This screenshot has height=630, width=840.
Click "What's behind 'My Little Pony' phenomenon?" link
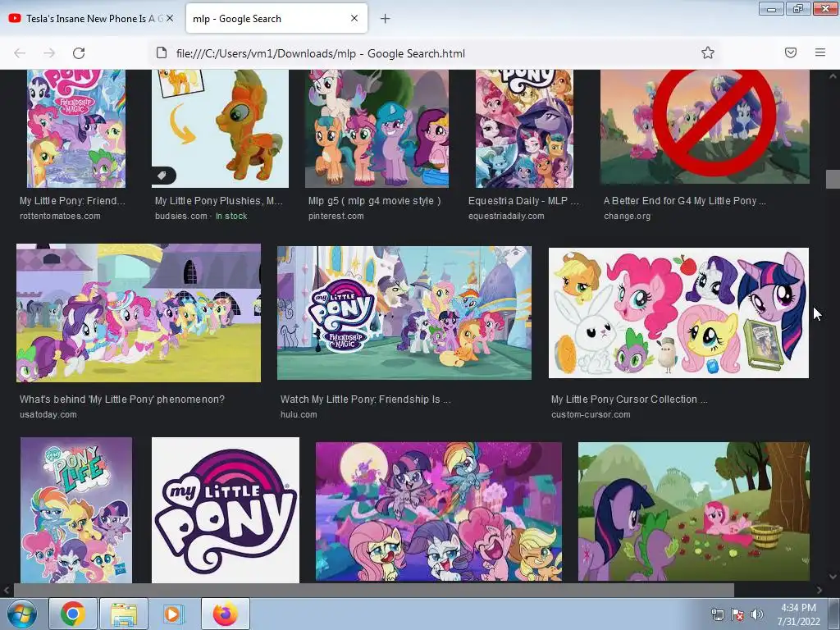click(122, 399)
